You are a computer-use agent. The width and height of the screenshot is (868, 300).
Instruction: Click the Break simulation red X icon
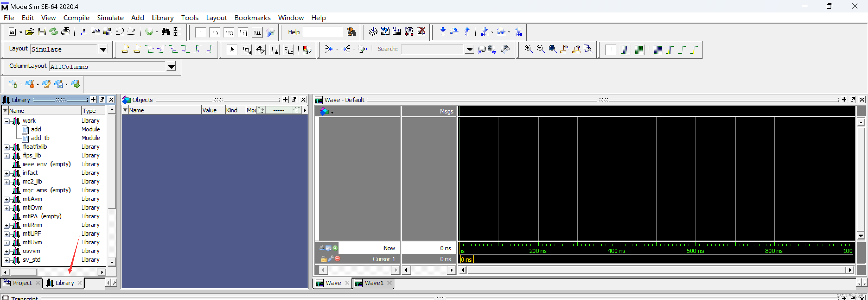(x=421, y=32)
